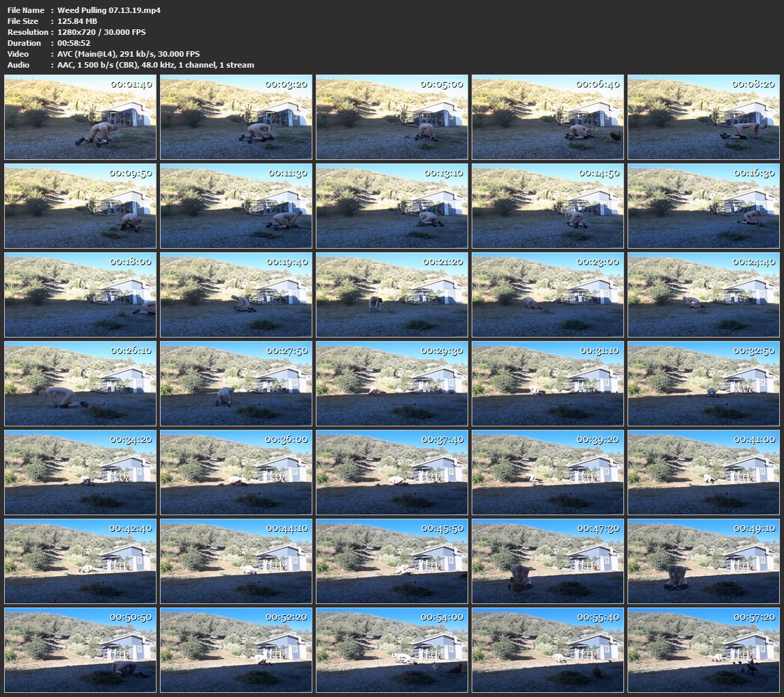Open the thumbnail stamped 00:03:20
The width and height of the screenshot is (784, 697).
(x=236, y=118)
